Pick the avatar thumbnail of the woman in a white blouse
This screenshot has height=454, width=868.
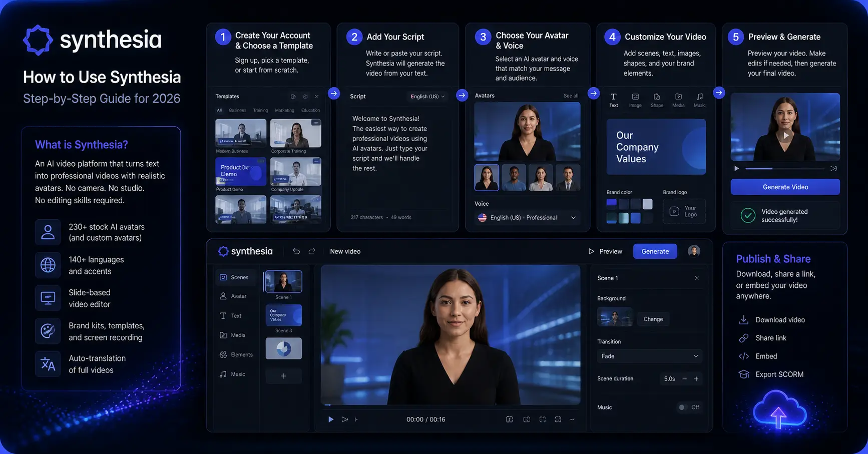(x=541, y=178)
